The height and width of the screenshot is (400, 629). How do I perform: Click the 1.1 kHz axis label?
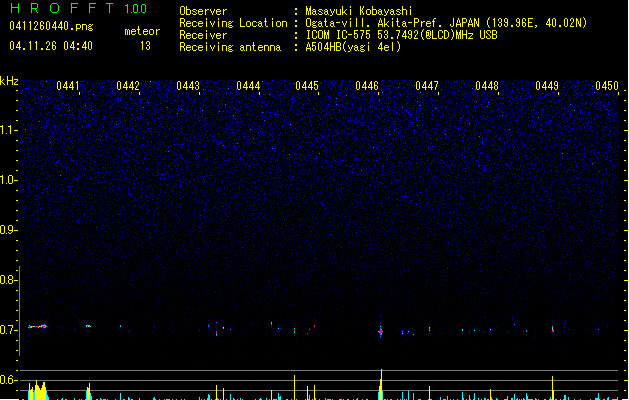pyautogui.click(x=8, y=130)
